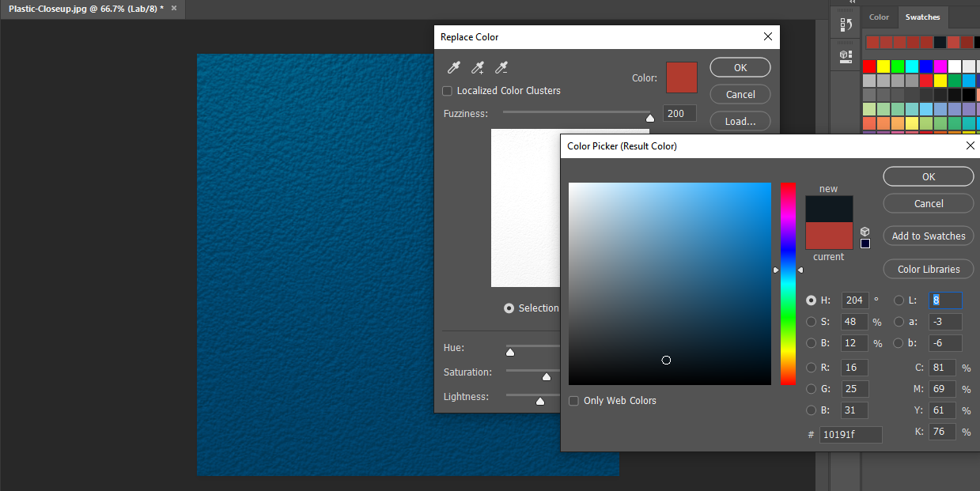The height and width of the screenshot is (491, 980).
Task: Click the Fuzziness value field
Action: click(679, 113)
